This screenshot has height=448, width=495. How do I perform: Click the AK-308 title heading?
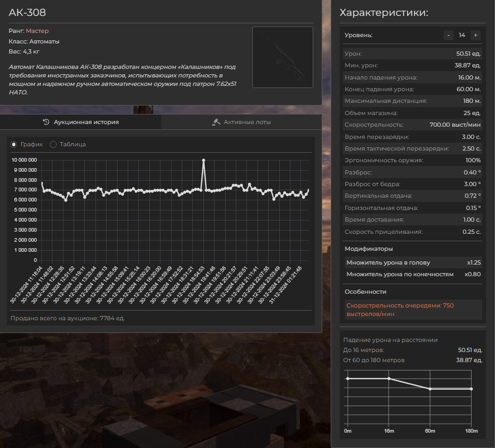pyautogui.click(x=27, y=13)
